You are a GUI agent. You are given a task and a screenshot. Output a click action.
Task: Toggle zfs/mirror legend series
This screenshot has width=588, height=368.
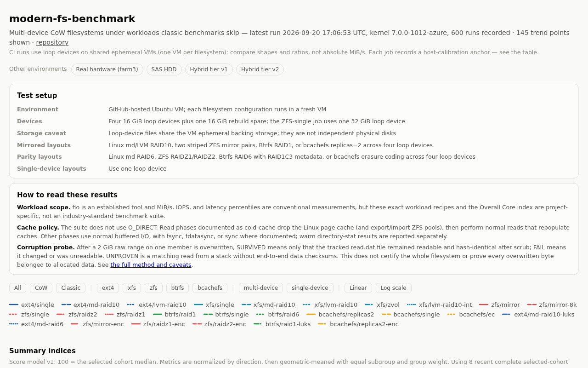pyautogui.click(x=499, y=305)
